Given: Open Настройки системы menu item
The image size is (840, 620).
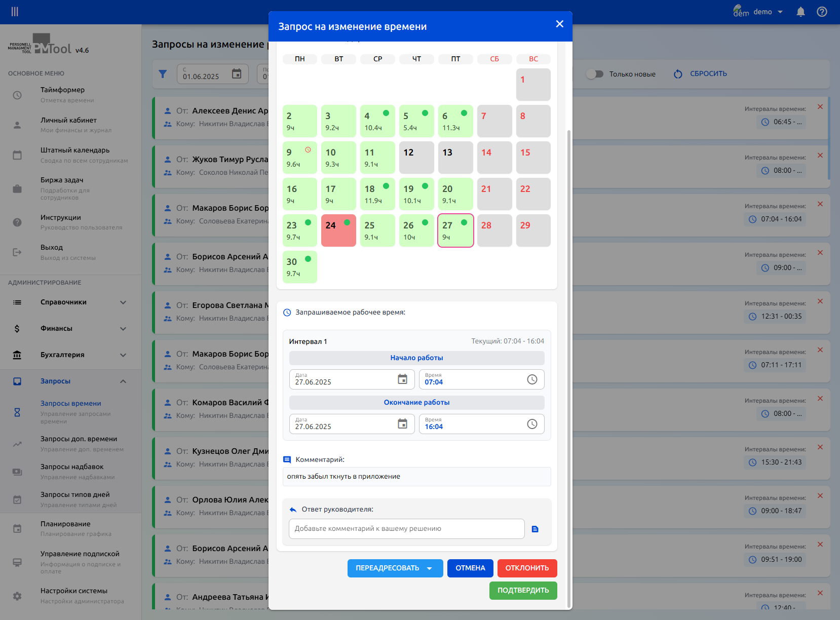Looking at the screenshot, I should point(70,596).
